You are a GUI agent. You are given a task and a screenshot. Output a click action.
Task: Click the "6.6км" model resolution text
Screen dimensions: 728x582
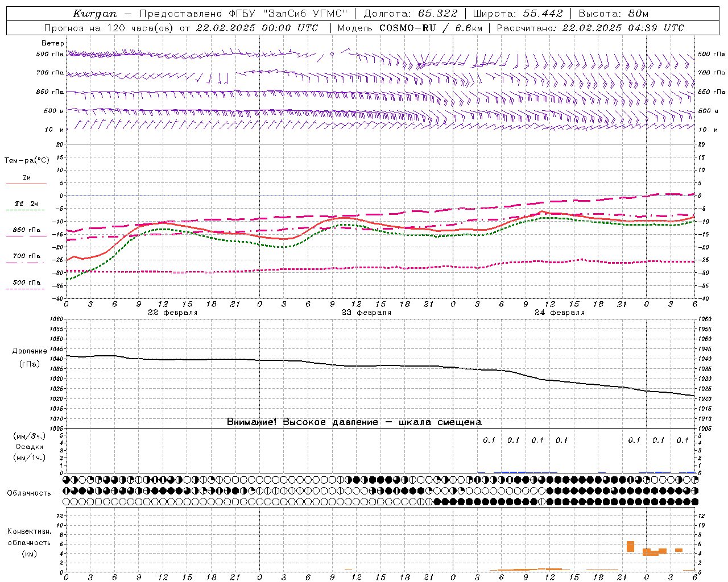click(x=469, y=28)
